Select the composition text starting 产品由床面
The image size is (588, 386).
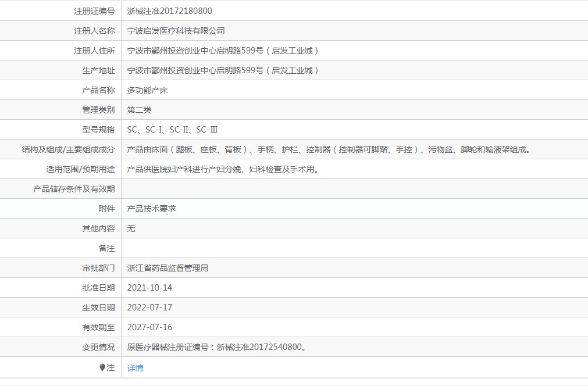click(329, 149)
